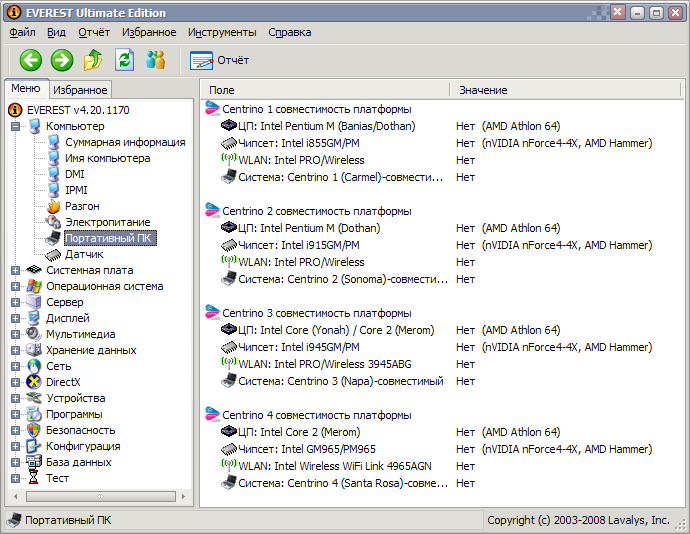Screen dimensions: 690x534
Task: Click the Тест hourglass icon
Action: pos(34,478)
